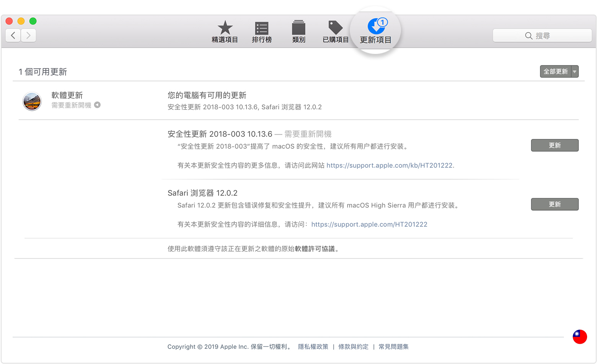Open the 常見問題集 FAQ link
This screenshot has width=597, height=364.
point(393,346)
